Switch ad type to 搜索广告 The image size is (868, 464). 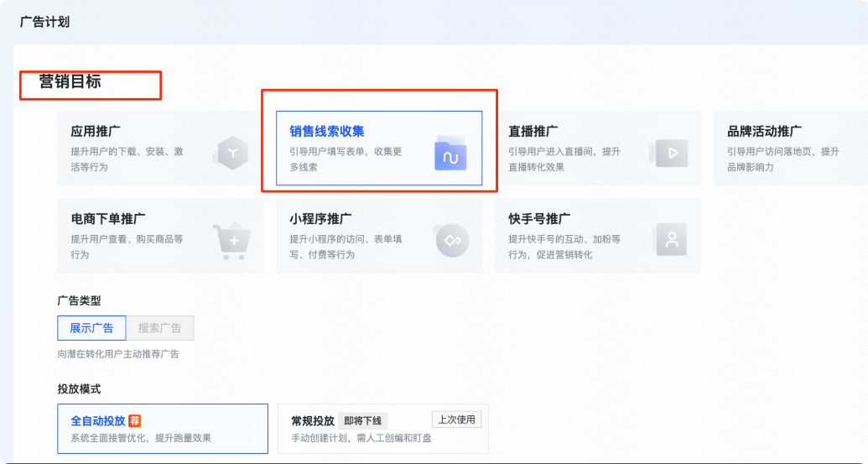pos(160,328)
